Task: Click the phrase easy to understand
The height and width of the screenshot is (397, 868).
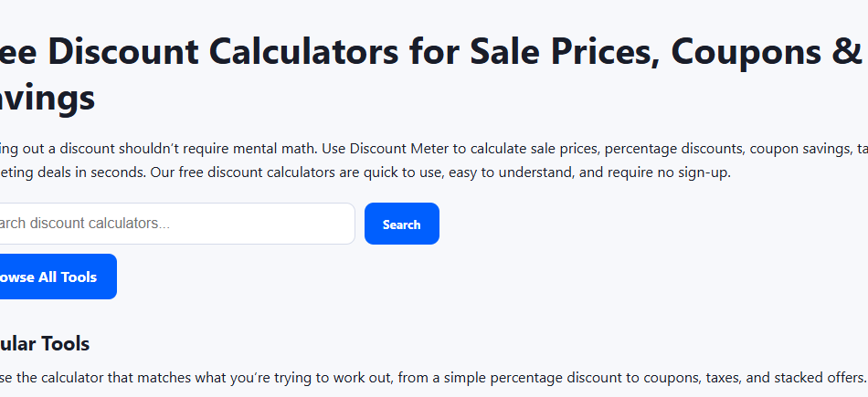Action: click(x=512, y=172)
